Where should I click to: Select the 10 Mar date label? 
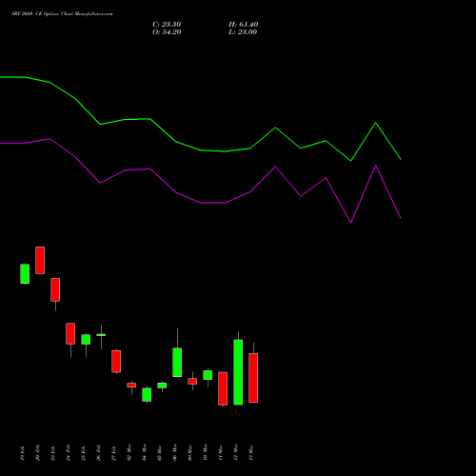(x=205, y=453)
